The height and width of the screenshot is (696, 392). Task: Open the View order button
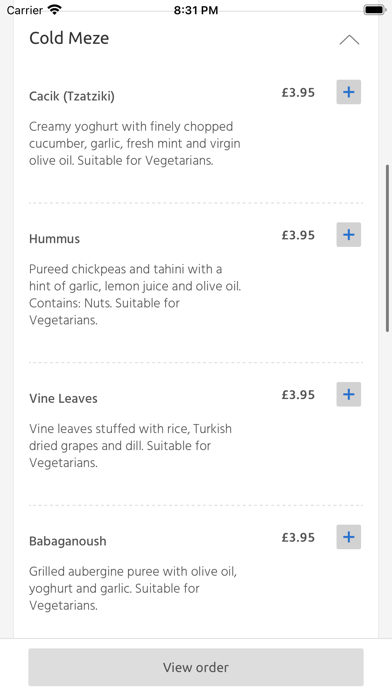196,667
